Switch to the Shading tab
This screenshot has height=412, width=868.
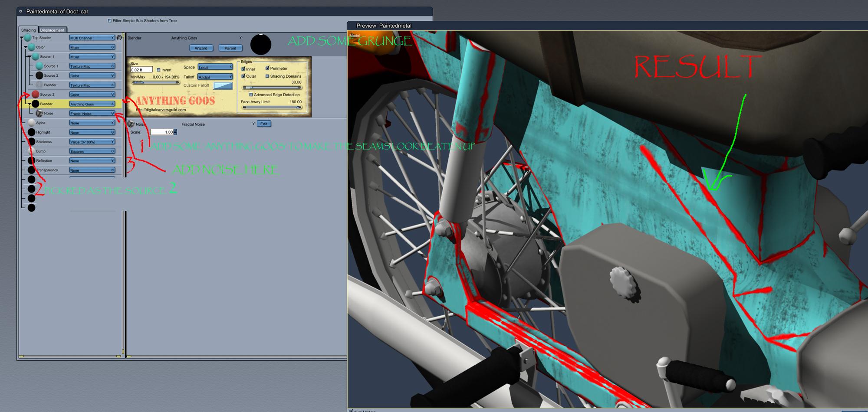coord(29,30)
